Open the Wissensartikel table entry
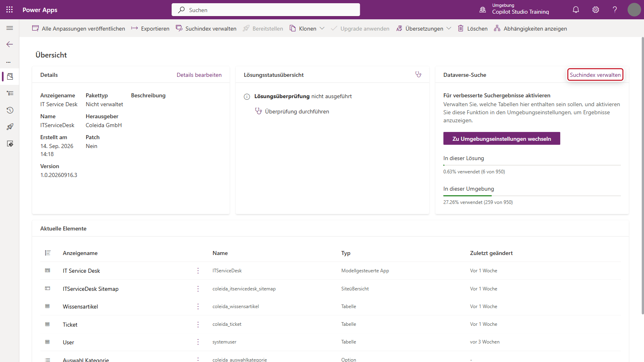Viewport: 644px width, 362px height. (x=80, y=306)
